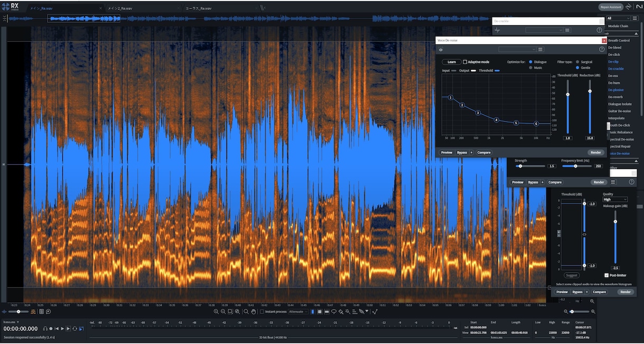Open the All module filter dropdown

618,18
